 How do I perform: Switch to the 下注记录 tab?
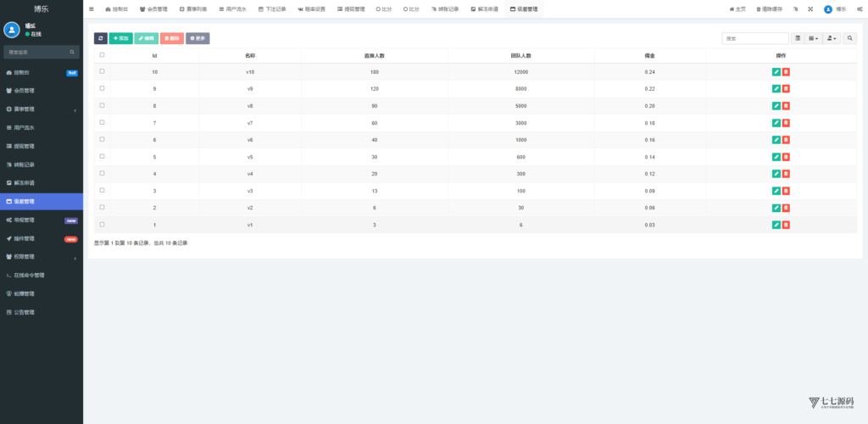(271, 8)
